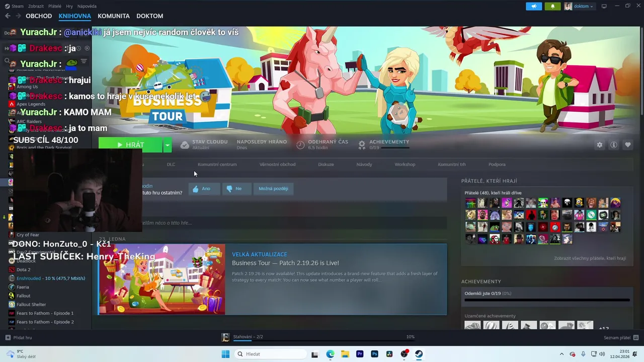Click the 'Odemkli jste 0/19' achievements progress bar
This screenshot has height=362, width=644.
[547, 300]
